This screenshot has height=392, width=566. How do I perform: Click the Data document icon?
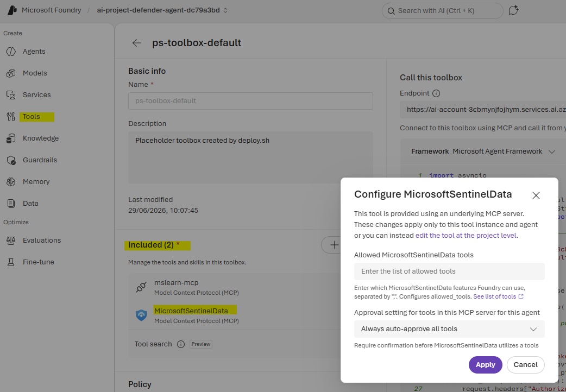point(11,203)
